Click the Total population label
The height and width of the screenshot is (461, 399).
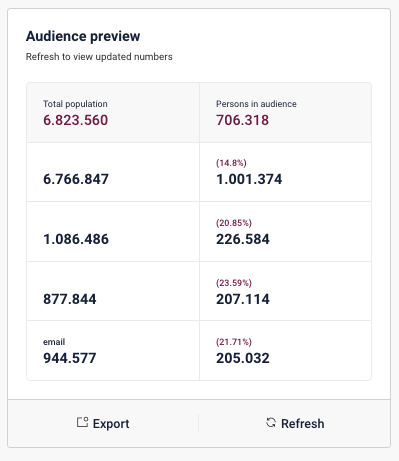click(x=75, y=104)
